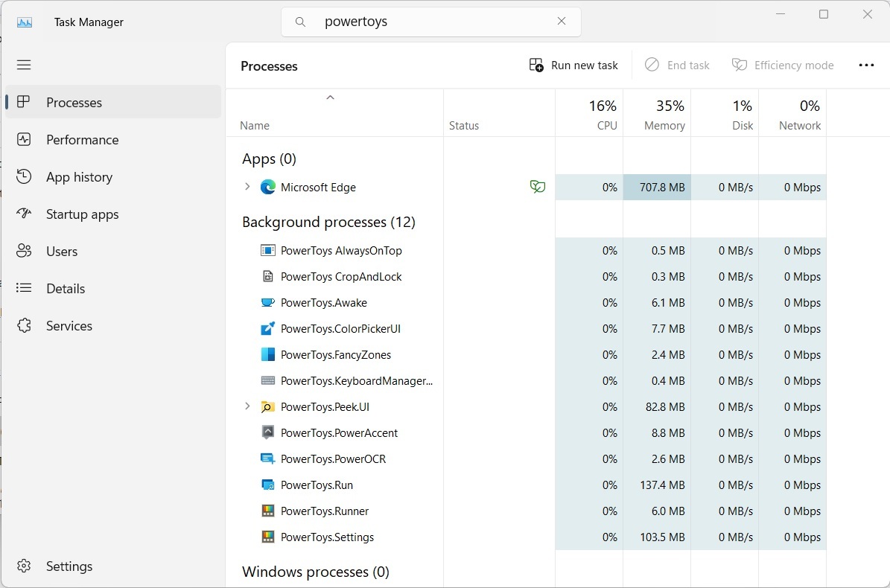This screenshot has width=890, height=588.
Task: Click the efficiency leaf beside Microsoft Edge
Action: pos(537,187)
